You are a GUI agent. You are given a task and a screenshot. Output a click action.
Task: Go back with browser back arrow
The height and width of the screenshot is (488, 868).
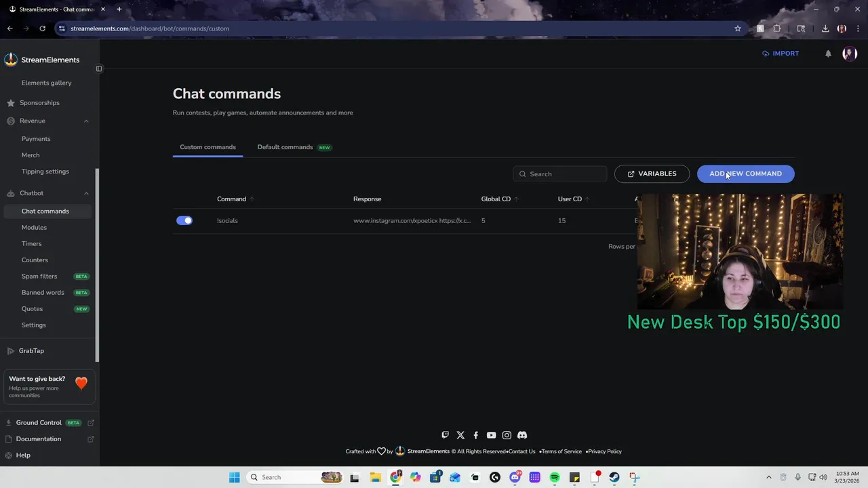pos(10,28)
